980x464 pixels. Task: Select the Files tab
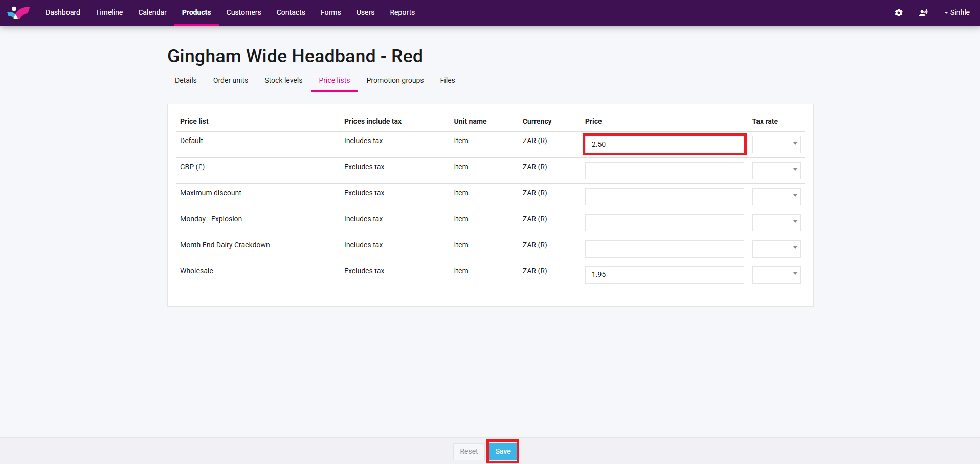click(447, 80)
